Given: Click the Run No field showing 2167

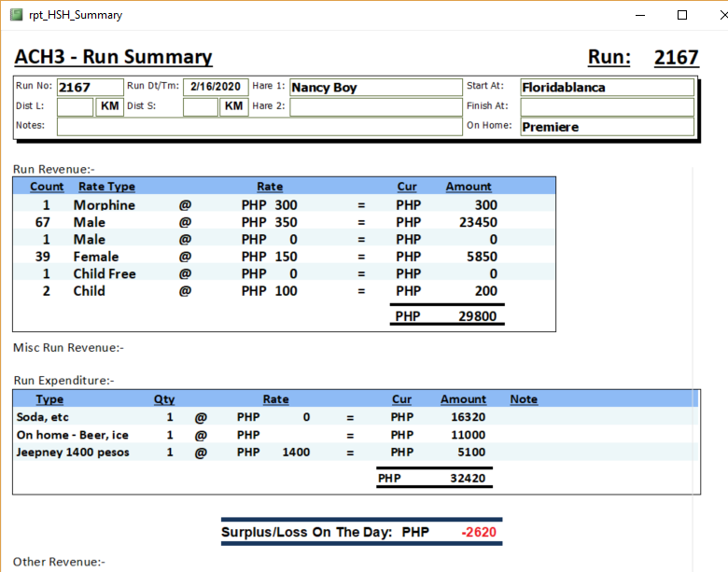Looking at the screenshot, I should click(x=89, y=88).
